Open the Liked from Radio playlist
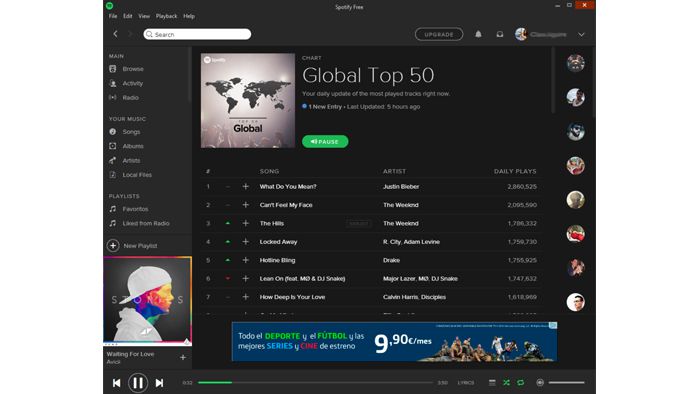 point(146,223)
